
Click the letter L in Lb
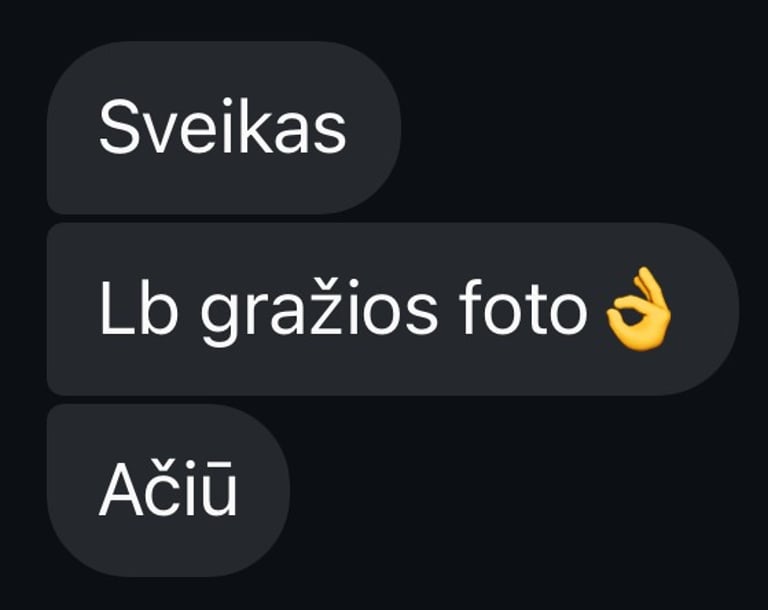pyautogui.click(x=116, y=308)
